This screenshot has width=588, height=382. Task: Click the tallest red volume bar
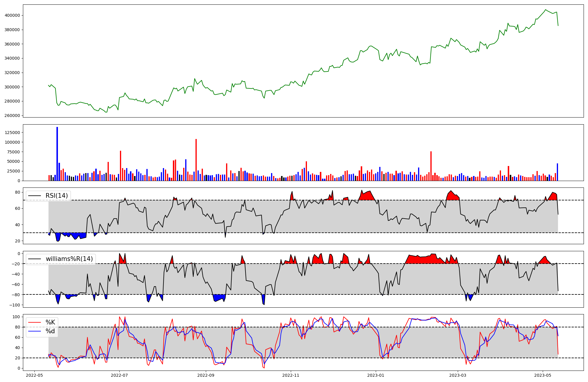click(x=196, y=160)
